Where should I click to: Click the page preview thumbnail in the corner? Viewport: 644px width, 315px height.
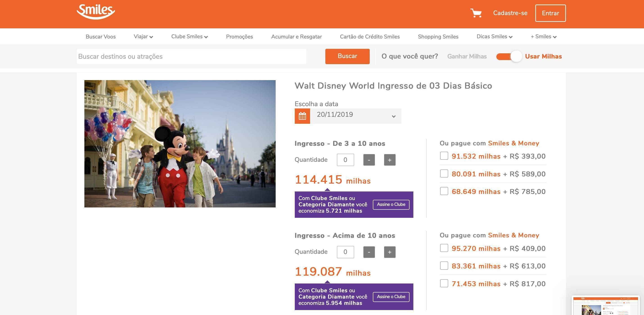606,305
